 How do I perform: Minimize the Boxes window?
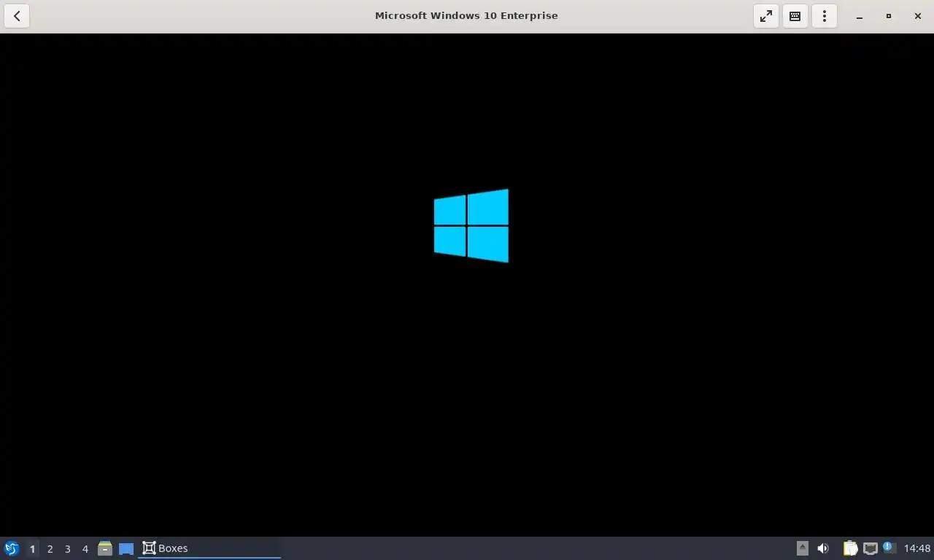pos(860,16)
